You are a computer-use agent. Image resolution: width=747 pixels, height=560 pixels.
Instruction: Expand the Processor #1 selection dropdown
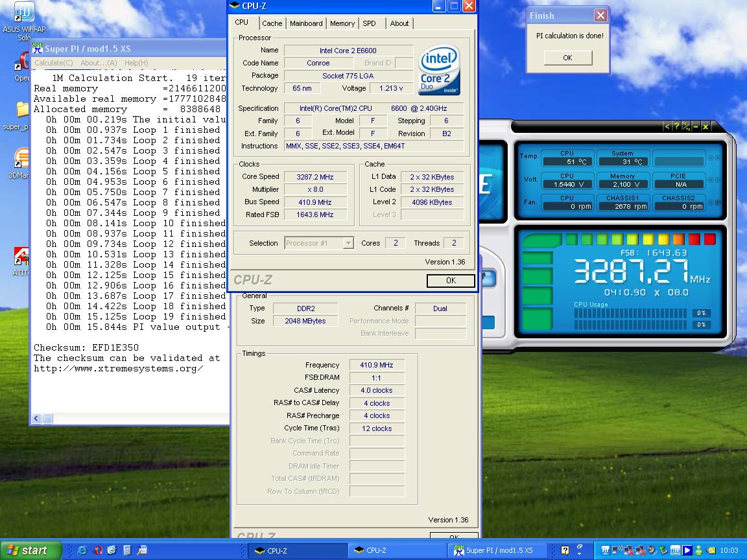348,243
